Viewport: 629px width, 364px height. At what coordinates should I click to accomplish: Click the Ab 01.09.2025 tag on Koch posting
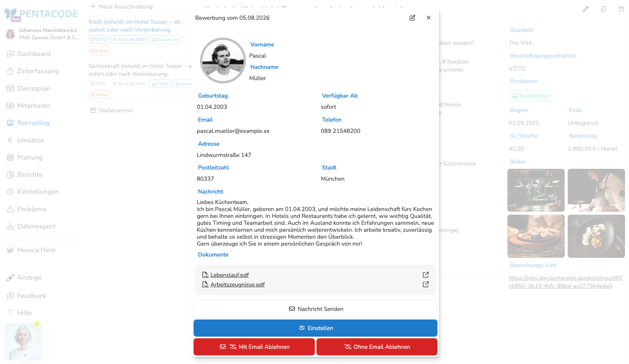pyautogui.click(x=129, y=40)
